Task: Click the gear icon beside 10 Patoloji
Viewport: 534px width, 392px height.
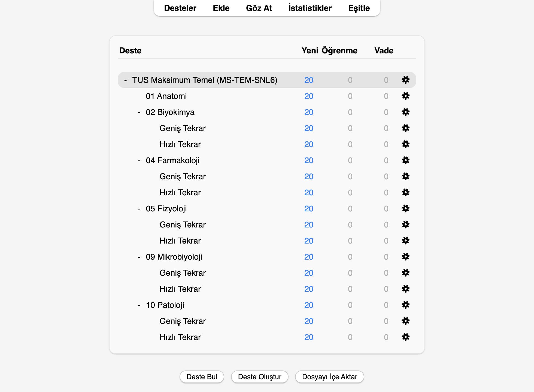Action: click(x=405, y=305)
